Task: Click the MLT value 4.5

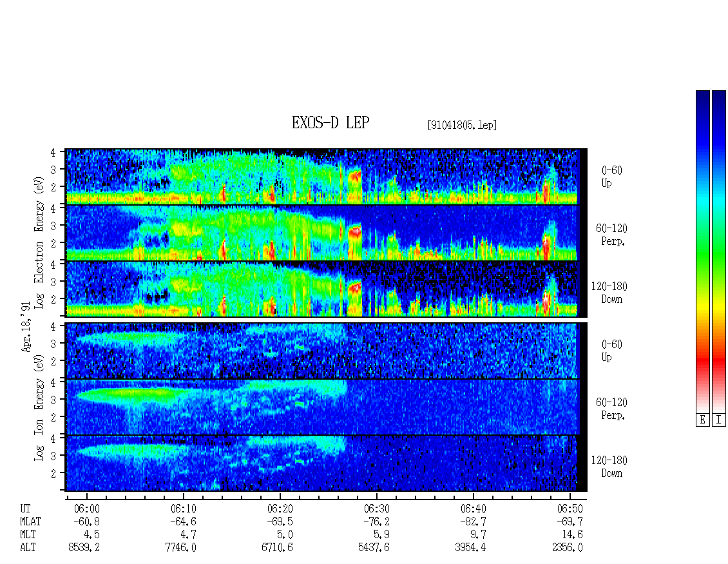Action: (91, 535)
